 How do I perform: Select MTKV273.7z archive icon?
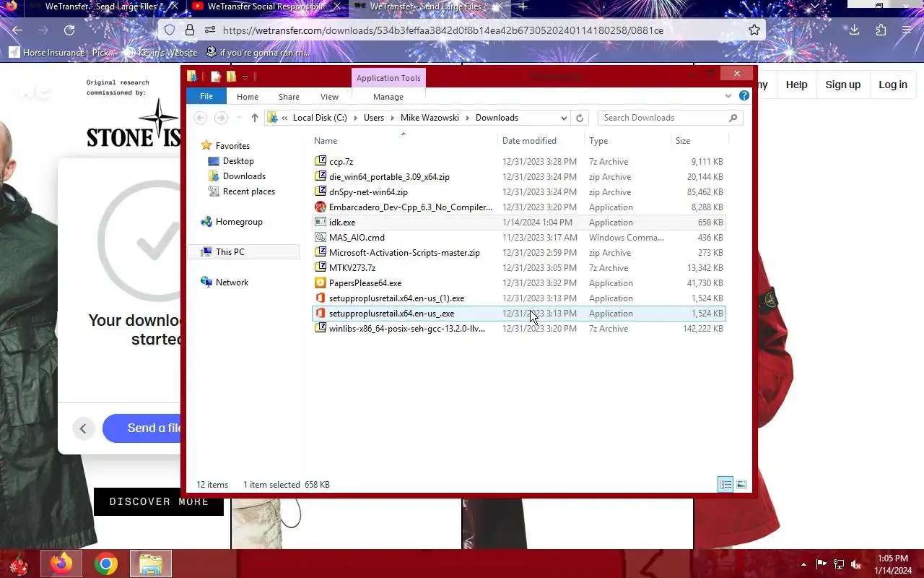click(321, 267)
